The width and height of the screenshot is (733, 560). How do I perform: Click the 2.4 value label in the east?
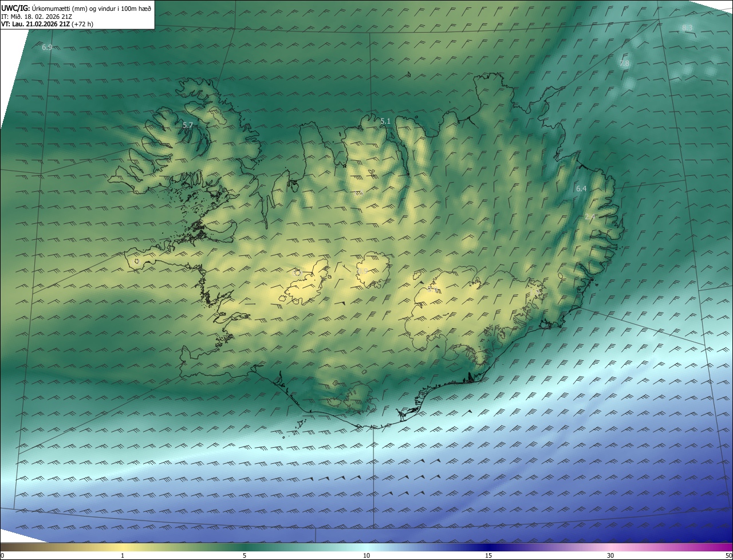[x=590, y=216]
